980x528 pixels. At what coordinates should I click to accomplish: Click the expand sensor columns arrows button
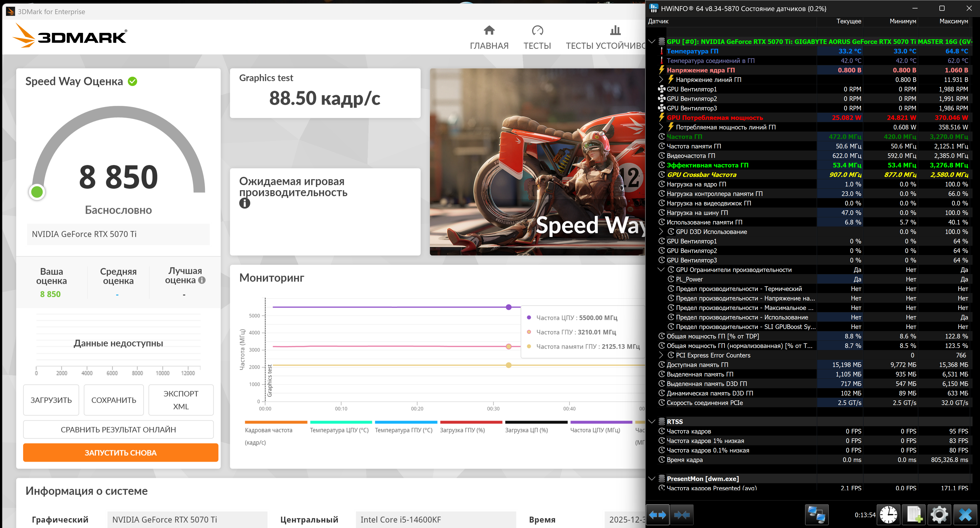tap(658, 515)
